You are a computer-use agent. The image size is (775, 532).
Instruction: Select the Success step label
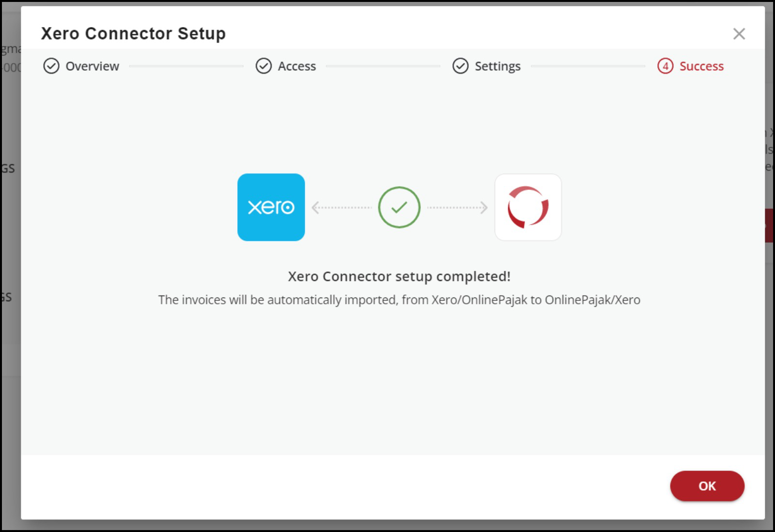[x=701, y=66]
